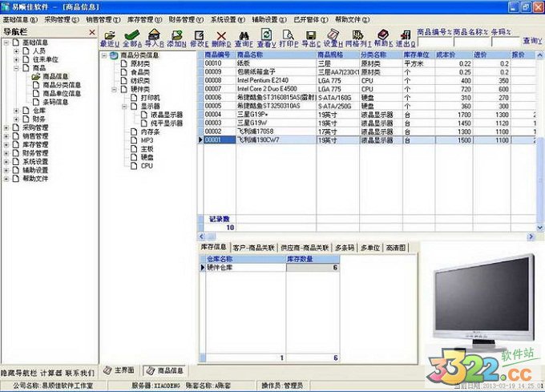This screenshot has width=545, height=392.
Task: Select 条码信息 in the navigation tree
Action: [x=55, y=102]
